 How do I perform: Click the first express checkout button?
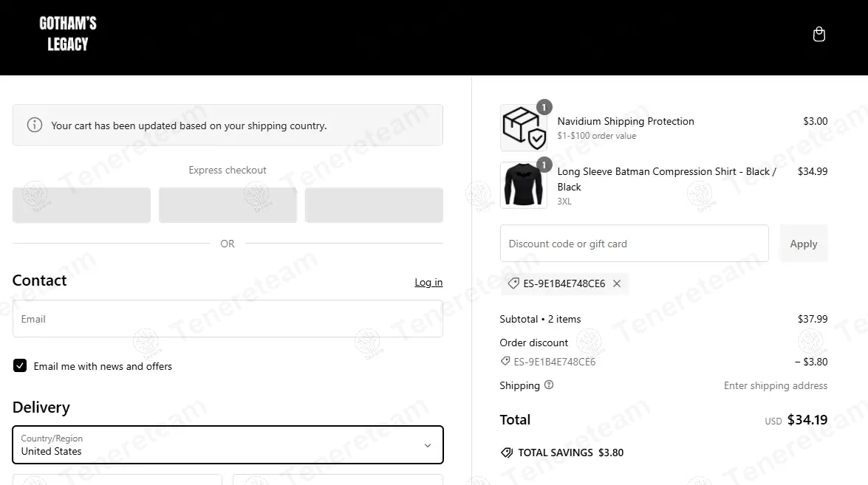click(x=81, y=204)
